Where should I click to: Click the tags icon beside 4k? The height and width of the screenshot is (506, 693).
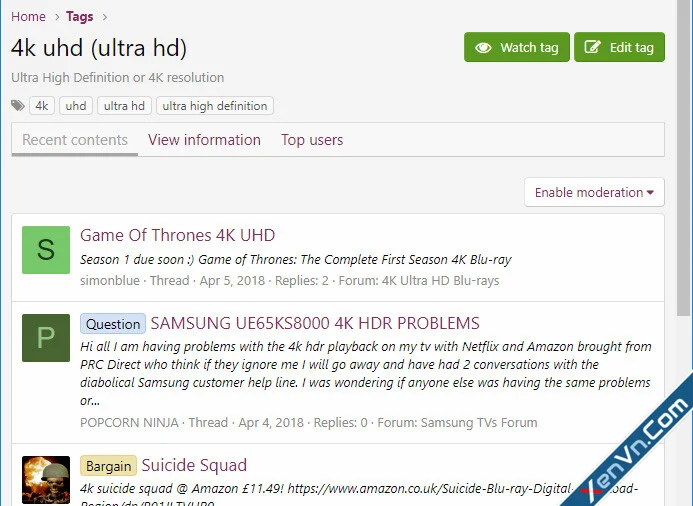18,106
